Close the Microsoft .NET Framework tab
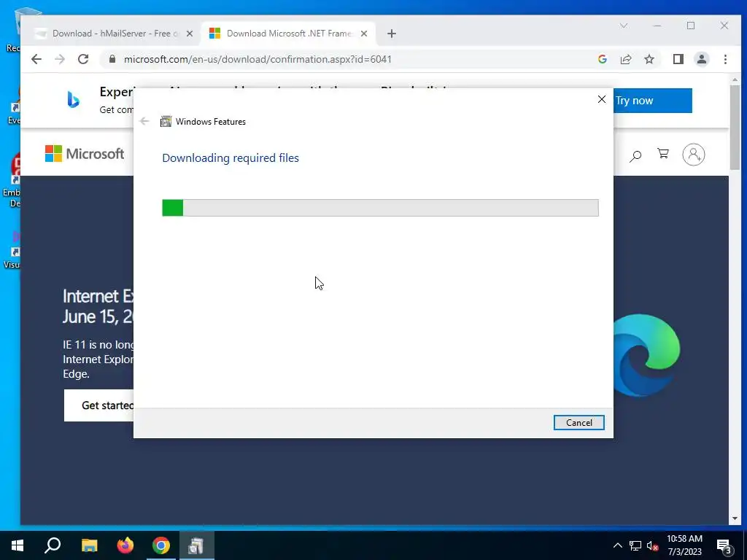Viewport: 747px width, 560px height. [364, 34]
